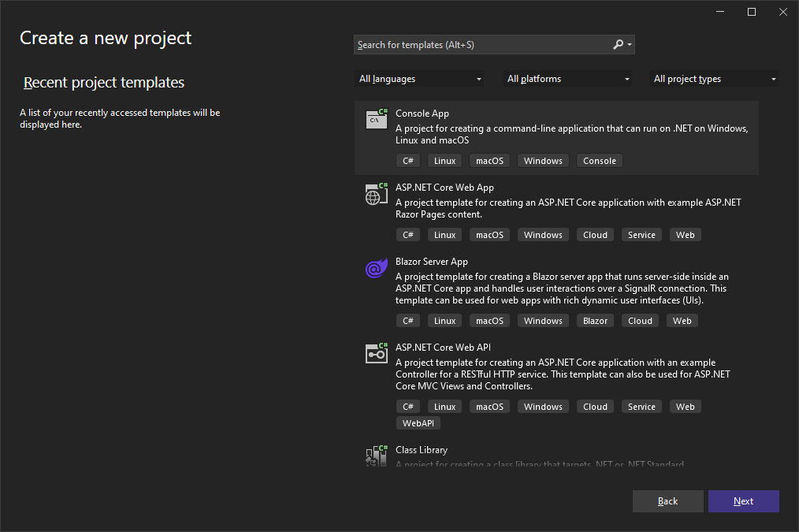Click the Back button

pos(667,500)
